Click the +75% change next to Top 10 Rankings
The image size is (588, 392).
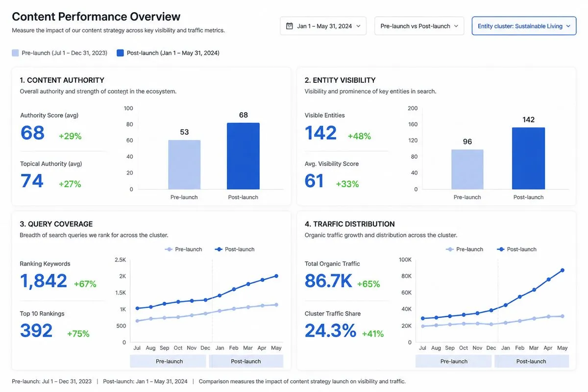tap(78, 334)
